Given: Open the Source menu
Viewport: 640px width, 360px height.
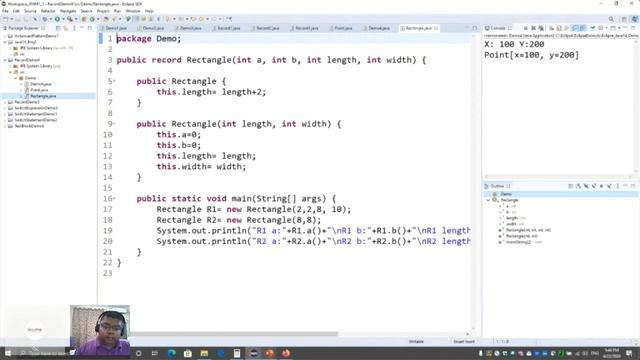Looking at the screenshot, I should pyautogui.click(x=30, y=11).
